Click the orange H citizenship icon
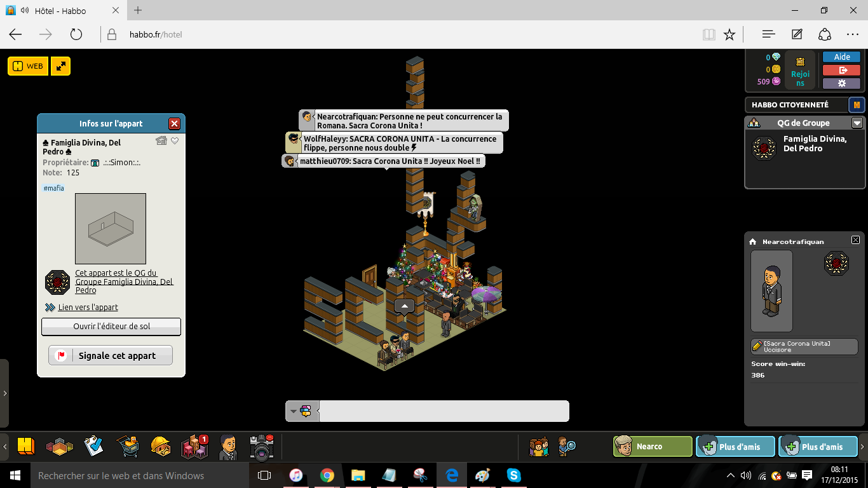The image size is (868, 488). tap(857, 105)
